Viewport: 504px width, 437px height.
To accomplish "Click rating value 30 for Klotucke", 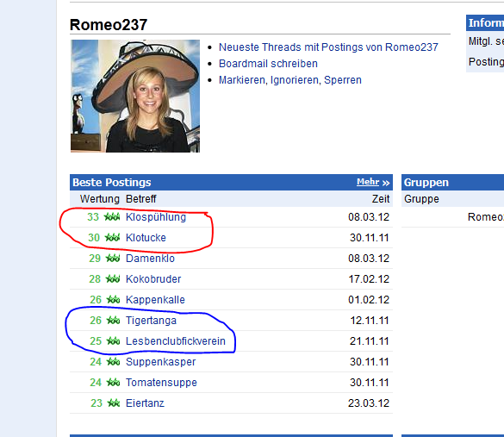I will pyautogui.click(x=94, y=238).
